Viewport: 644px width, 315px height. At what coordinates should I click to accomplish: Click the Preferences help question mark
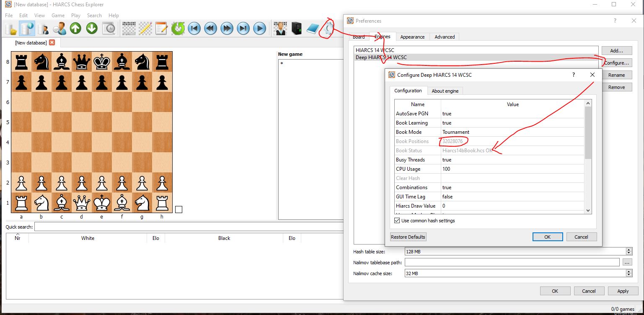(615, 21)
